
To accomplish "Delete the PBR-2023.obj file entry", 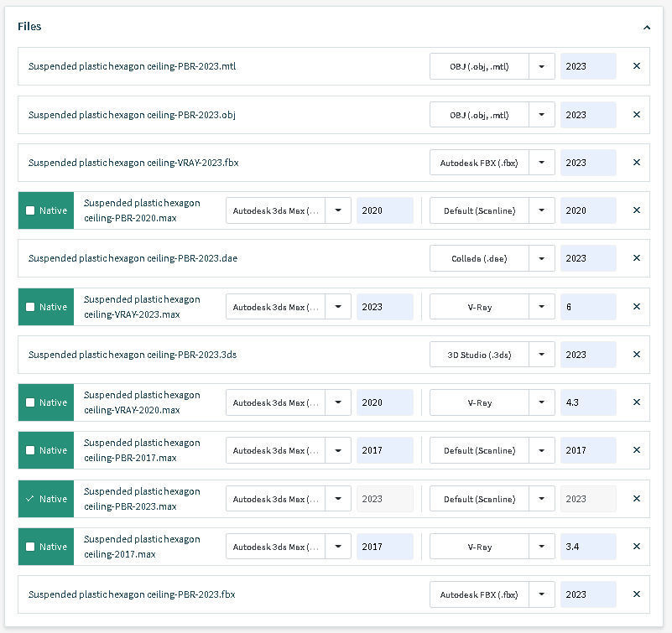I will (x=636, y=115).
